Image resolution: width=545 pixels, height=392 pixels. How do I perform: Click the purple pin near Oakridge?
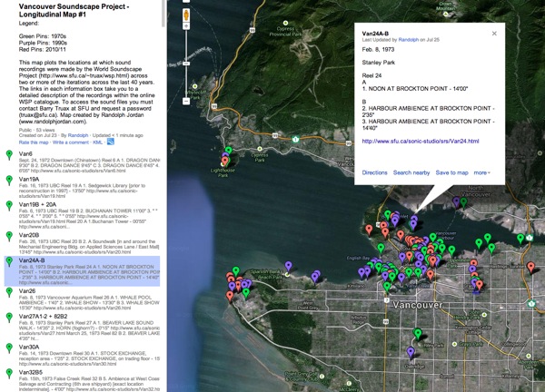coord(411,353)
